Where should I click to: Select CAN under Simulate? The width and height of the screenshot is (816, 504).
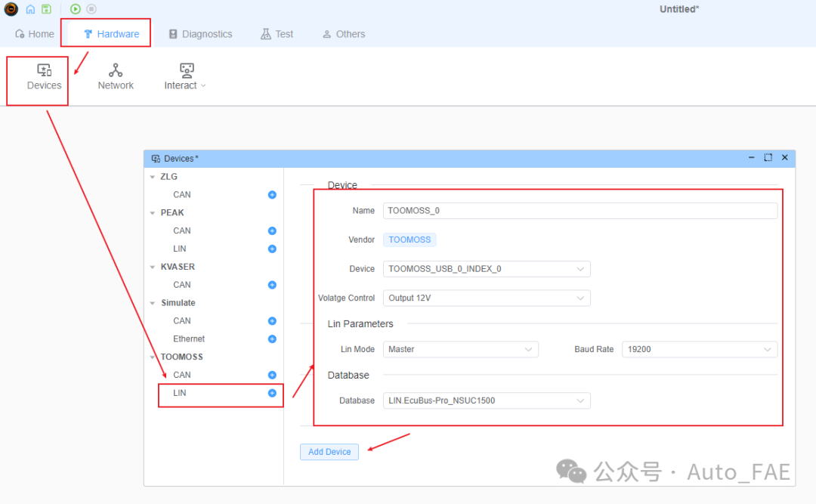[181, 320]
